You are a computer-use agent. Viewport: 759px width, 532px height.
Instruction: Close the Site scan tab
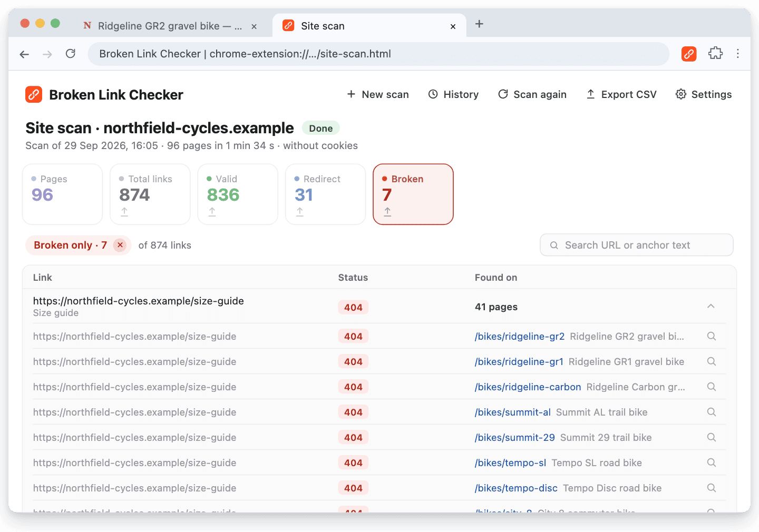453,26
